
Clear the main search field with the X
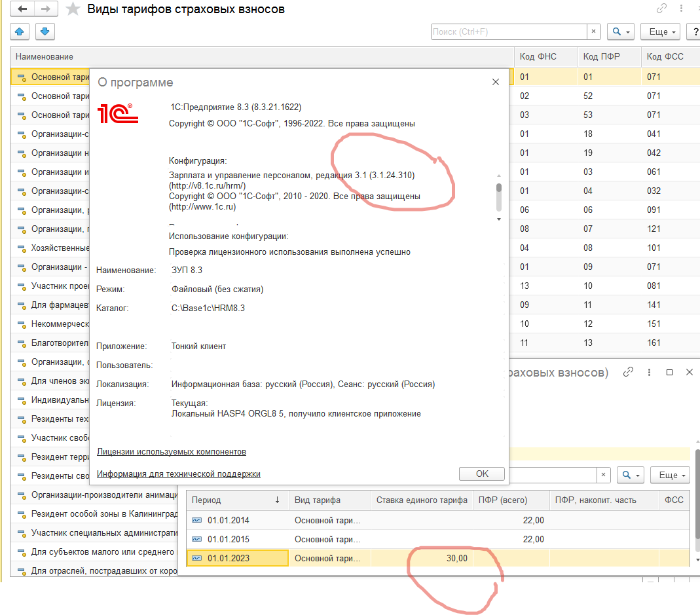(593, 31)
